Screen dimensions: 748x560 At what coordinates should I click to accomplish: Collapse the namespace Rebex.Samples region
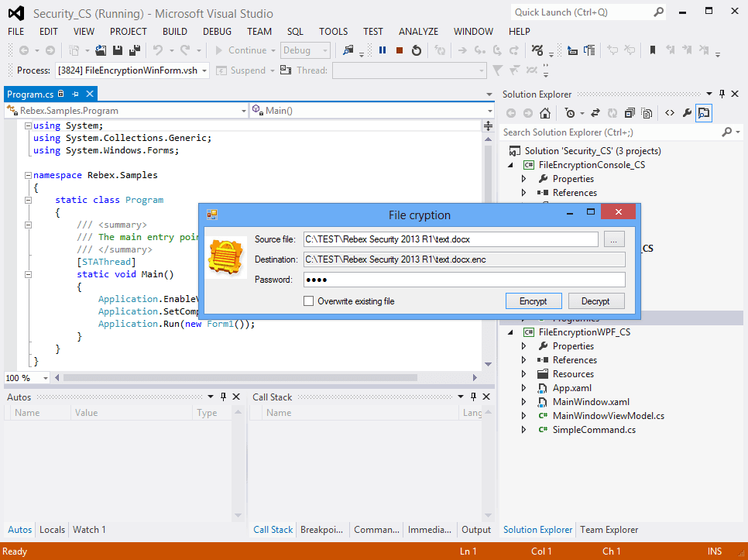tap(28, 175)
